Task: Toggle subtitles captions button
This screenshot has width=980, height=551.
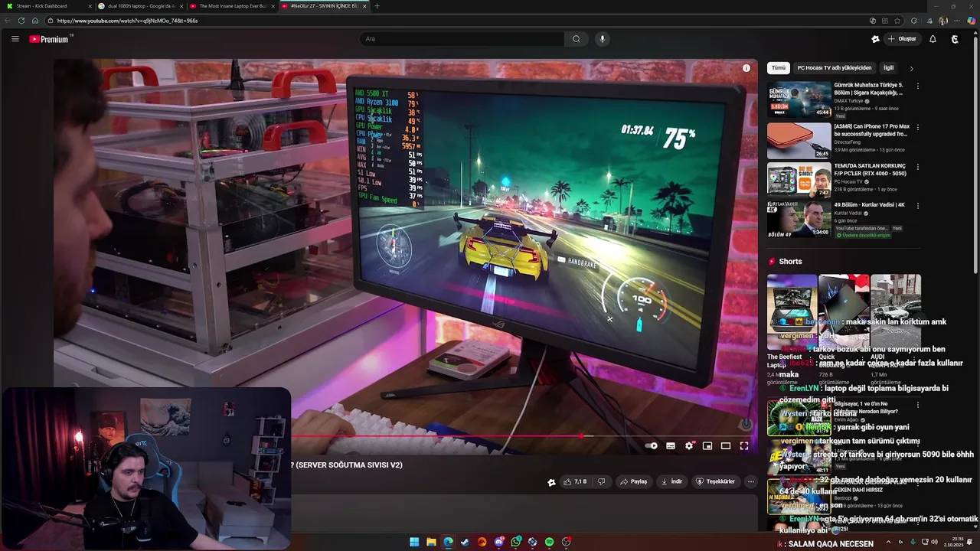Action: (671, 445)
